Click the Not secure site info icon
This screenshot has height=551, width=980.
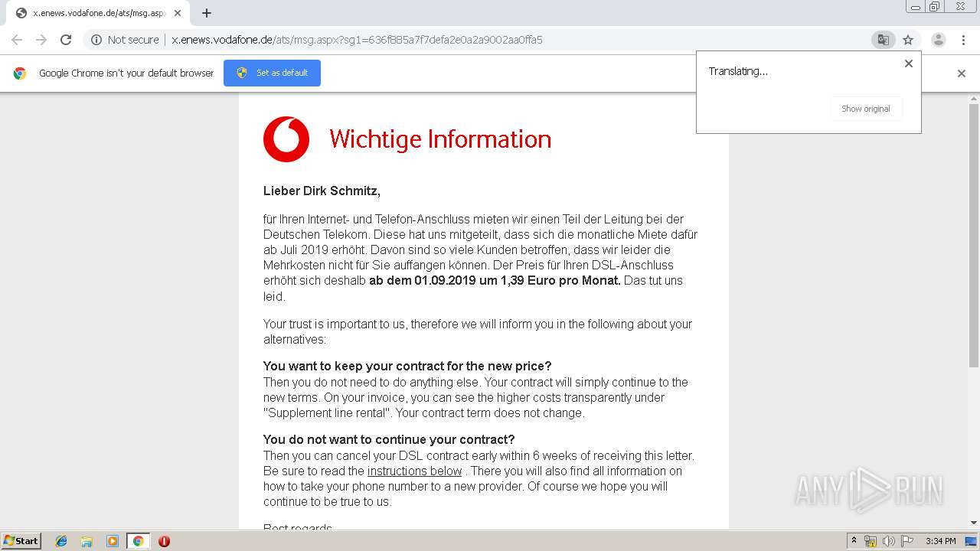[96, 40]
